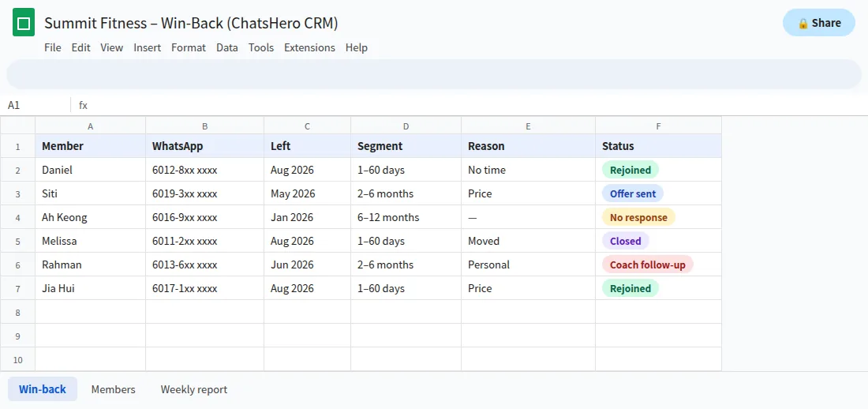Select the Melissa cell
868x409 pixels.
pyautogui.click(x=90, y=241)
